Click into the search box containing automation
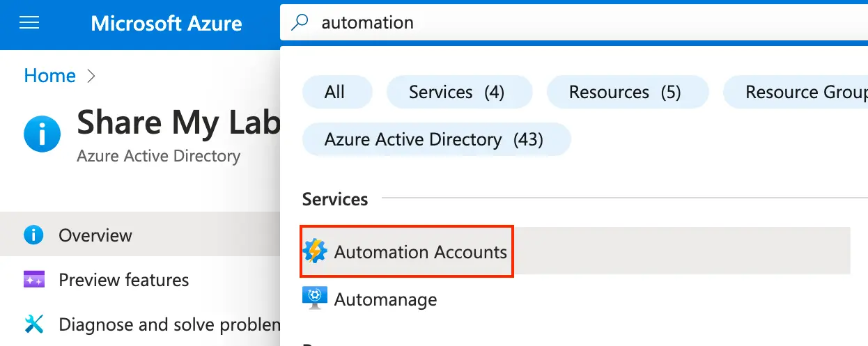This screenshot has width=868, height=346. pyautogui.click(x=557, y=23)
